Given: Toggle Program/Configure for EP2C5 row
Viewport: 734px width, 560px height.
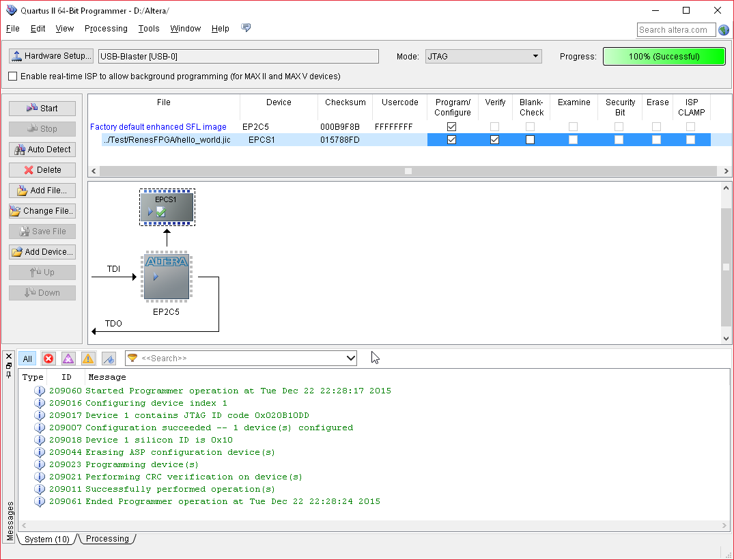Looking at the screenshot, I should [452, 127].
